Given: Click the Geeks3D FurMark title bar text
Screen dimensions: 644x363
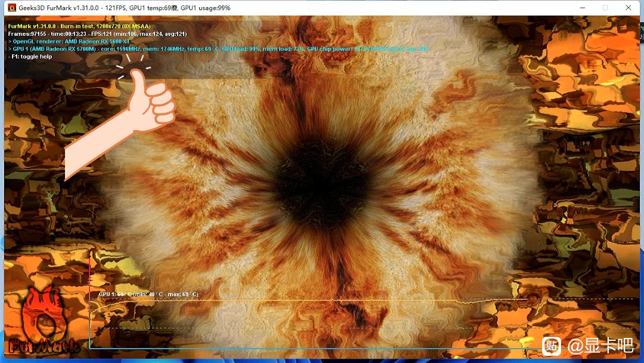Looking at the screenshot, I should pyautogui.click(x=125, y=8).
